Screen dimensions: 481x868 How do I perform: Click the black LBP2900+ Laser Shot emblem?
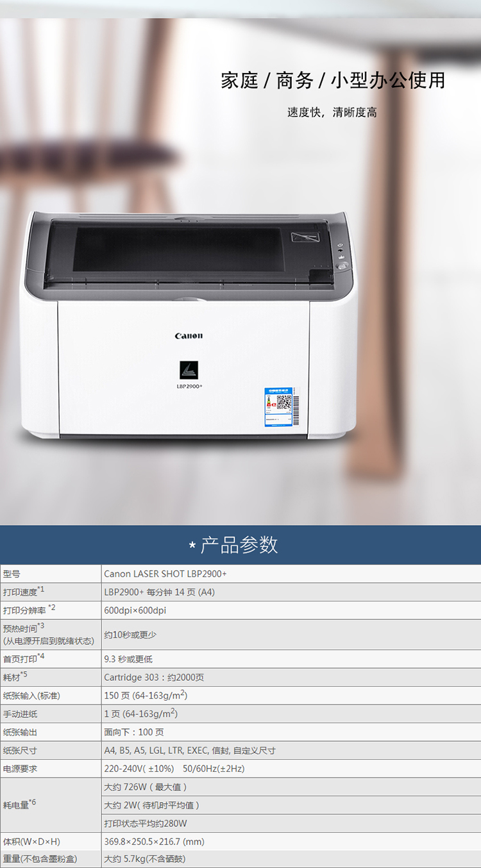189,371
